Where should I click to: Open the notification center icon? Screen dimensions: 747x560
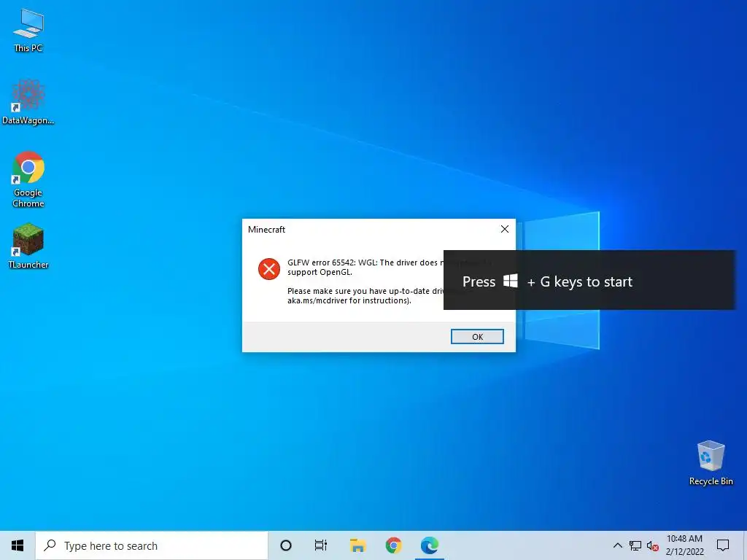[723, 545]
